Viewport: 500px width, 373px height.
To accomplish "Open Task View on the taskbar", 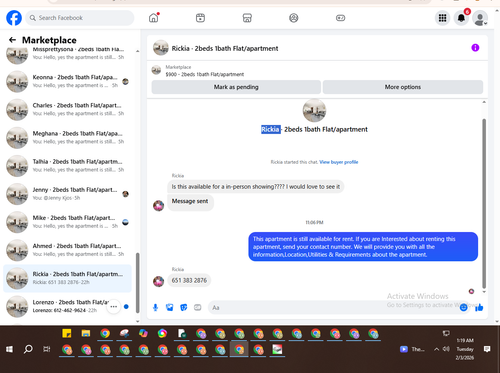I will [x=47, y=349].
